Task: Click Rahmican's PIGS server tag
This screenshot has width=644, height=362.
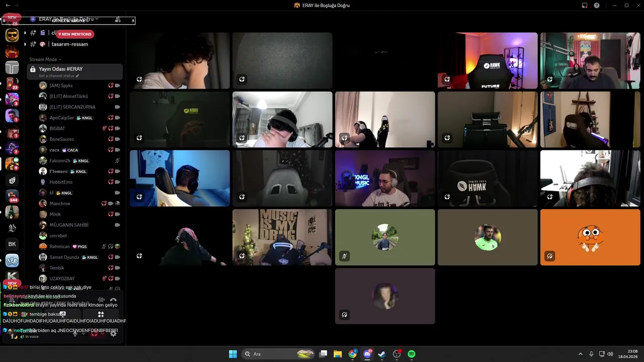Action: (80, 247)
